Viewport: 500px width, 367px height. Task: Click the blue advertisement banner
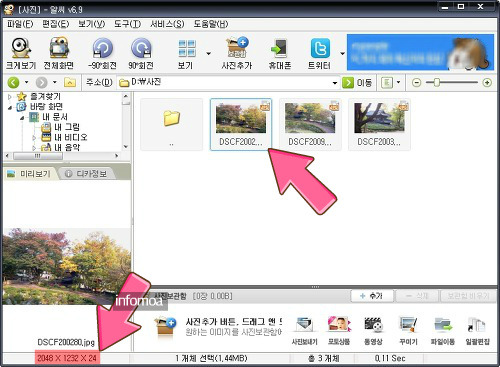coord(420,52)
